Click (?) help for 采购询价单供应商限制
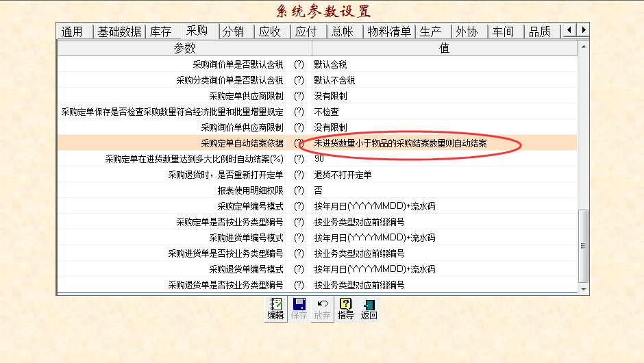The height and width of the screenshot is (363, 644). point(299,127)
